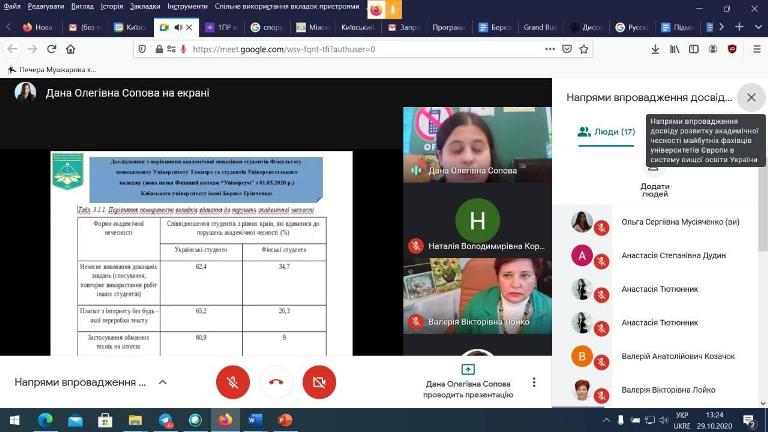This screenshot has height=432, width=768.
Task: Open Word from taskbar
Action: click(x=255, y=420)
